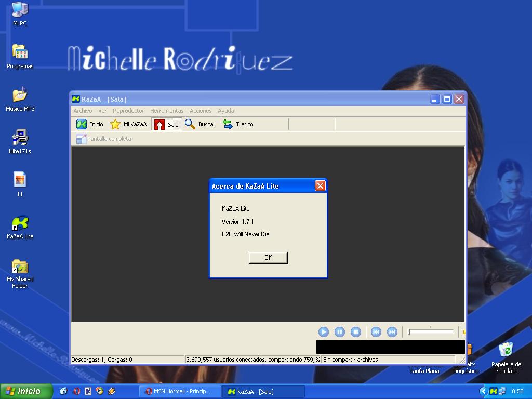Launch Internet Explorer from quick launch
The image size is (532, 399).
[x=63, y=391]
